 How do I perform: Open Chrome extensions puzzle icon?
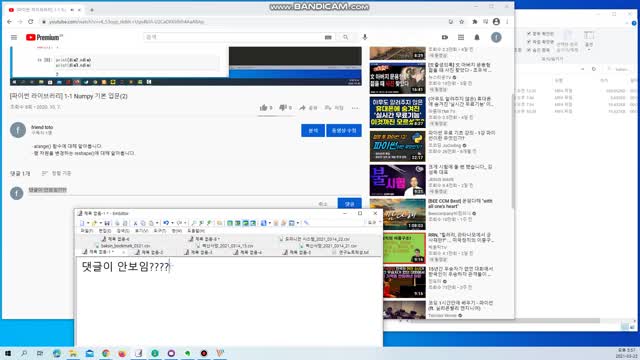coord(475,21)
